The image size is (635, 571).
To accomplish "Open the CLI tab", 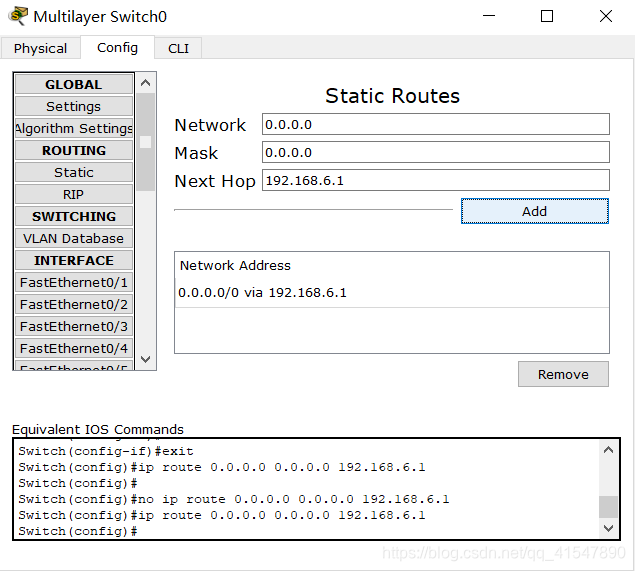I will (x=178, y=48).
